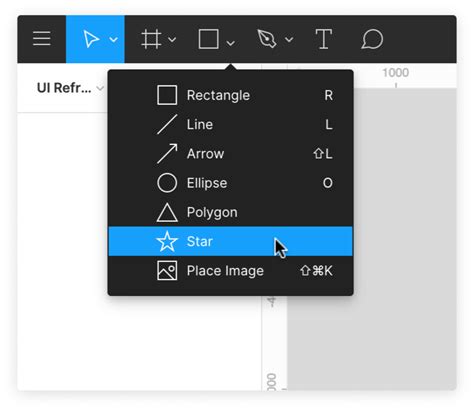Open the hamburger main menu
474x410 pixels.
[42, 39]
